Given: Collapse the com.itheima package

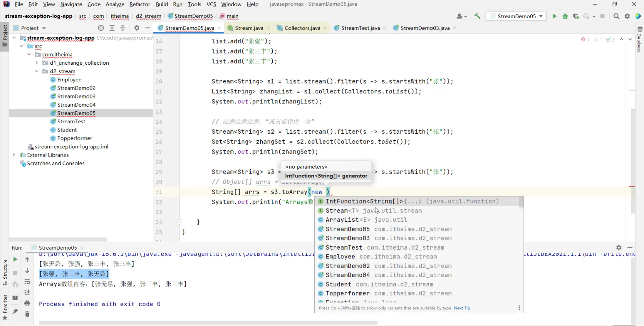Looking at the screenshot, I should pyautogui.click(x=29, y=54).
